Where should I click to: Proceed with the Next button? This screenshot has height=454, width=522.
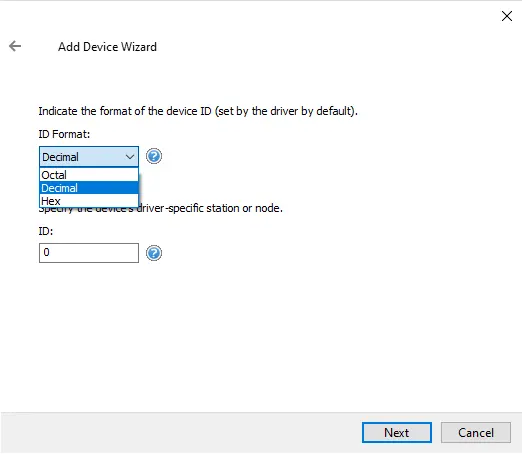[x=397, y=433]
